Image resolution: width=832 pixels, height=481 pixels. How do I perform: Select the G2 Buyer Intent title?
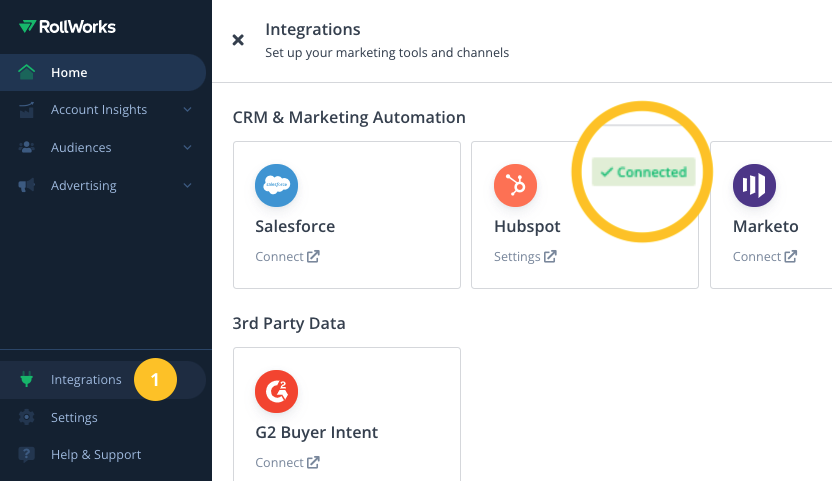tap(317, 433)
